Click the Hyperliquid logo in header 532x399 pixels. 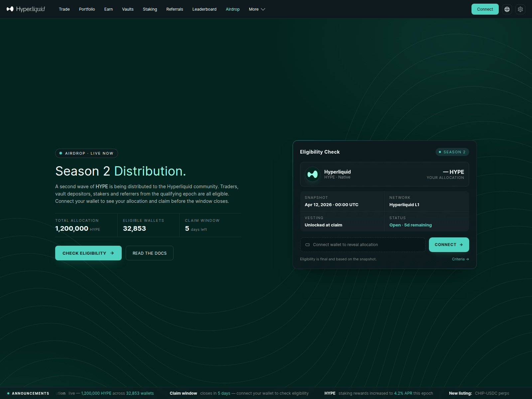[26, 9]
